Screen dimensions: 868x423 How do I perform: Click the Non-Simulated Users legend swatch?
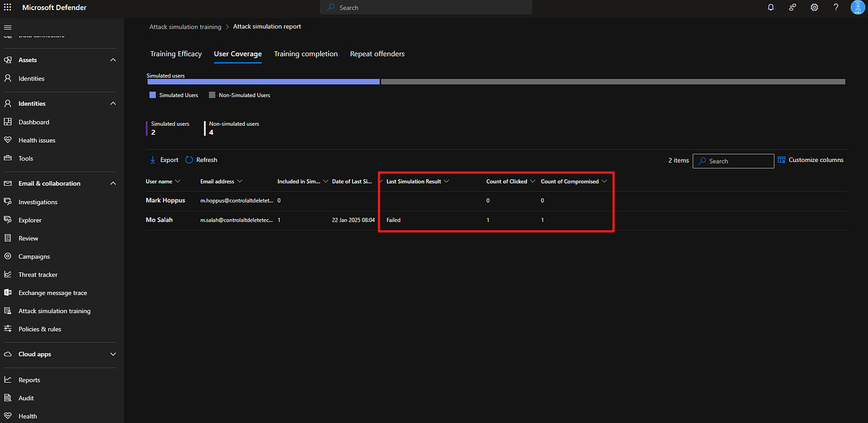212,95
